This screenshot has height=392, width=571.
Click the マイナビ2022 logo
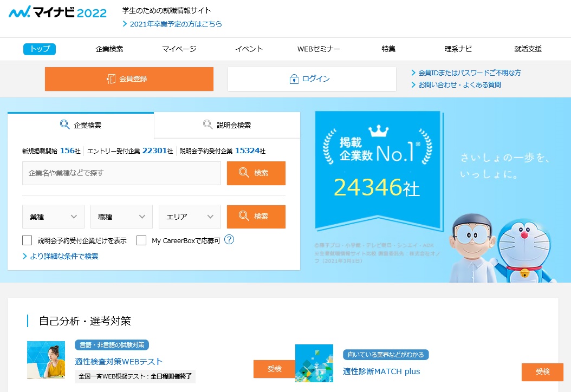[x=57, y=12]
